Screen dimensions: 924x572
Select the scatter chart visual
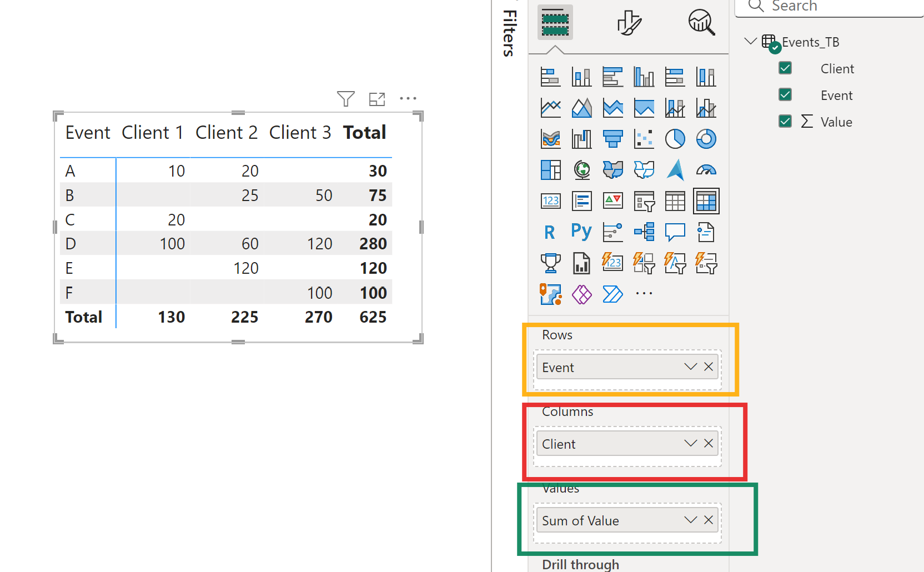(x=644, y=139)
